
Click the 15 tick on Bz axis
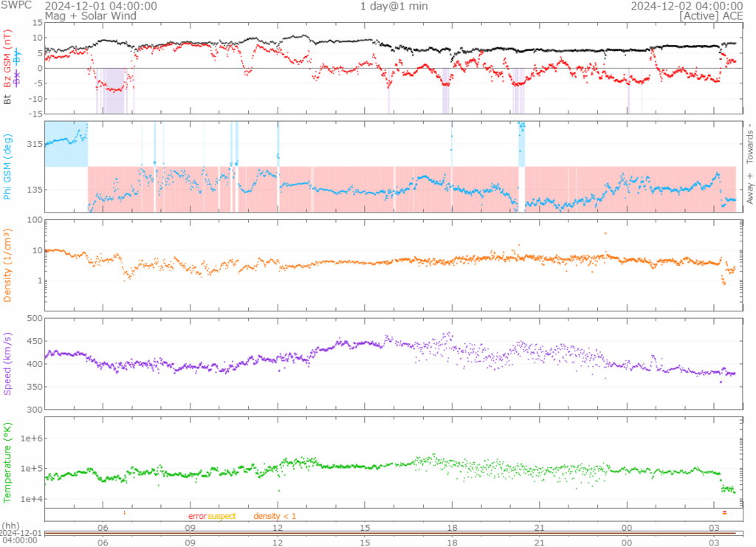click(x=38, y=23)
